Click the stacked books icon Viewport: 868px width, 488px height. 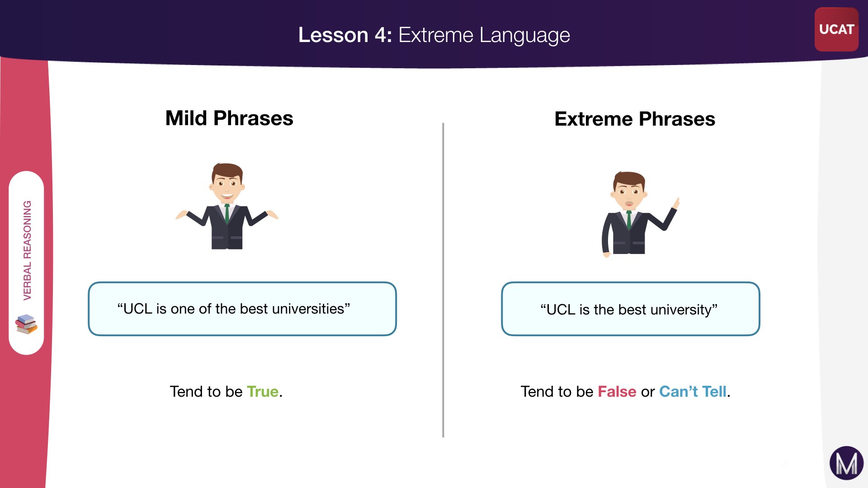pos(26,324)
